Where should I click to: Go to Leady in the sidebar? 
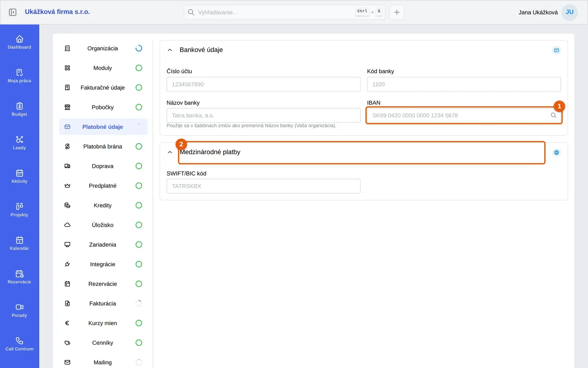(x=19, y=143)
